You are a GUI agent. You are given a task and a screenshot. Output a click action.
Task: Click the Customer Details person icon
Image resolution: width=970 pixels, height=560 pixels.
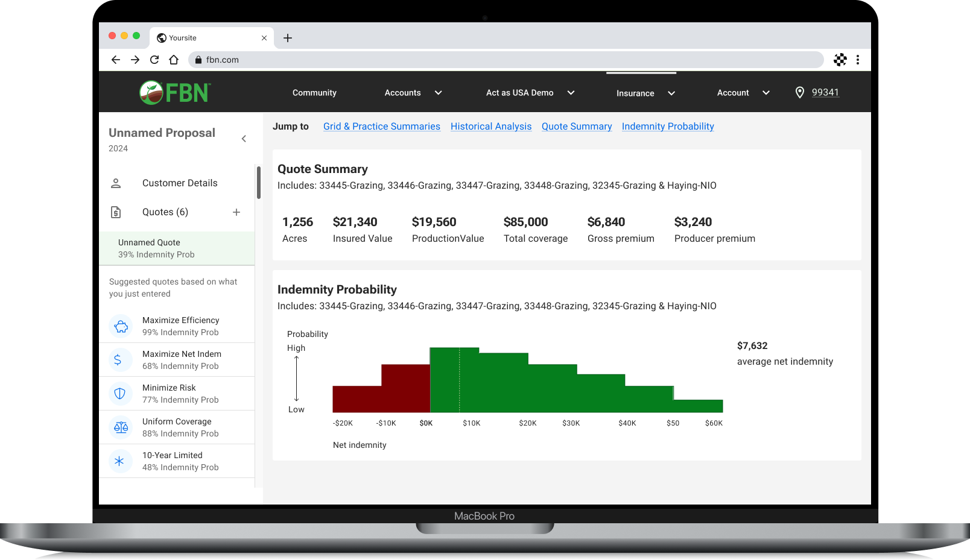tap(116, 183)
